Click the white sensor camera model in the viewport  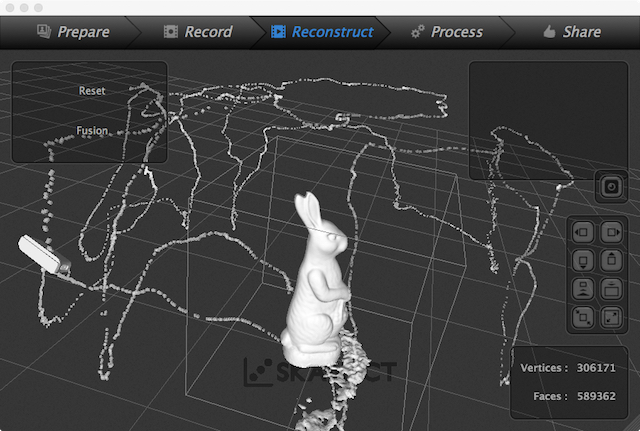click(x=43, y=254)
